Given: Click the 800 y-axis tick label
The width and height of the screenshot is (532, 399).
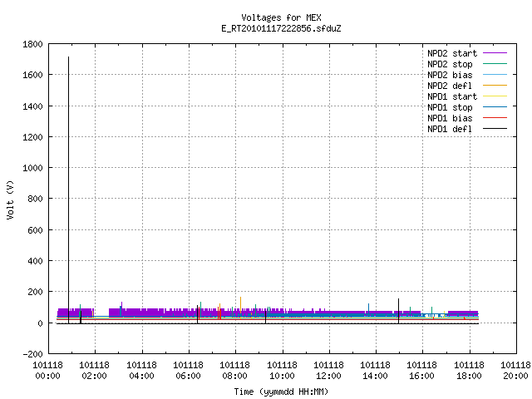Looking at the screenshot, I should click(x=35, y=199).
